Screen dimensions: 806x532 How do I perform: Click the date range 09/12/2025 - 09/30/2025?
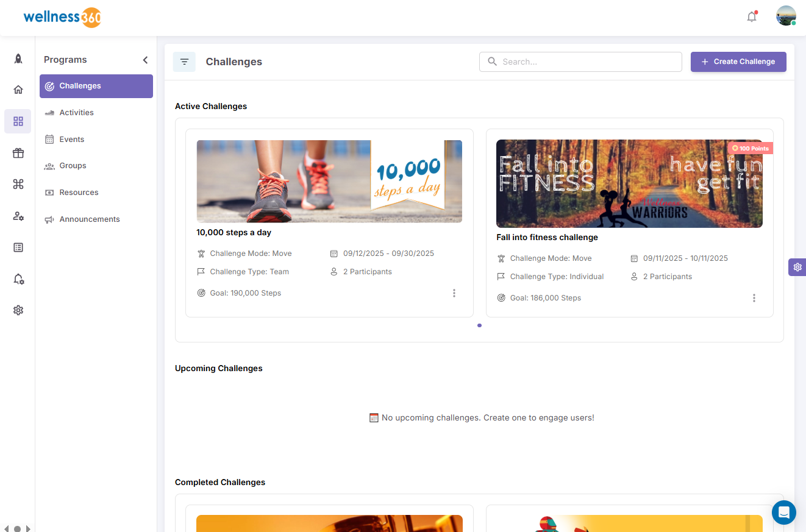388,254
